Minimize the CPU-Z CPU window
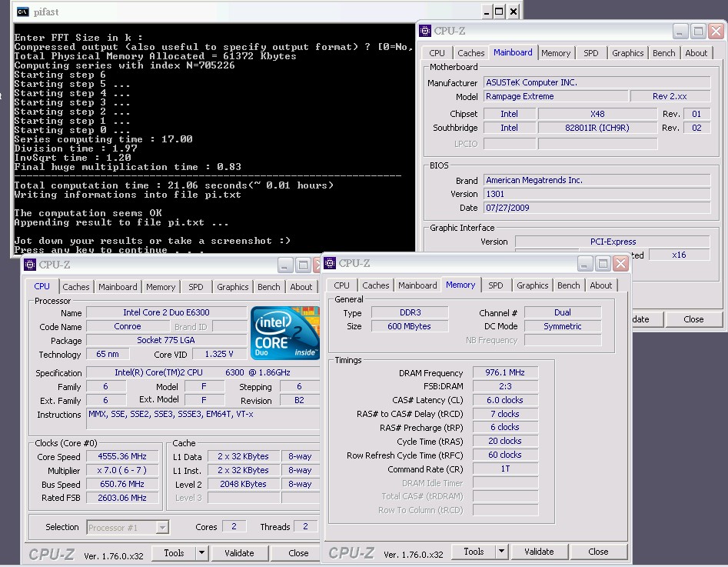728x567 pixels. pyautogui.click(x=284, y=265)
